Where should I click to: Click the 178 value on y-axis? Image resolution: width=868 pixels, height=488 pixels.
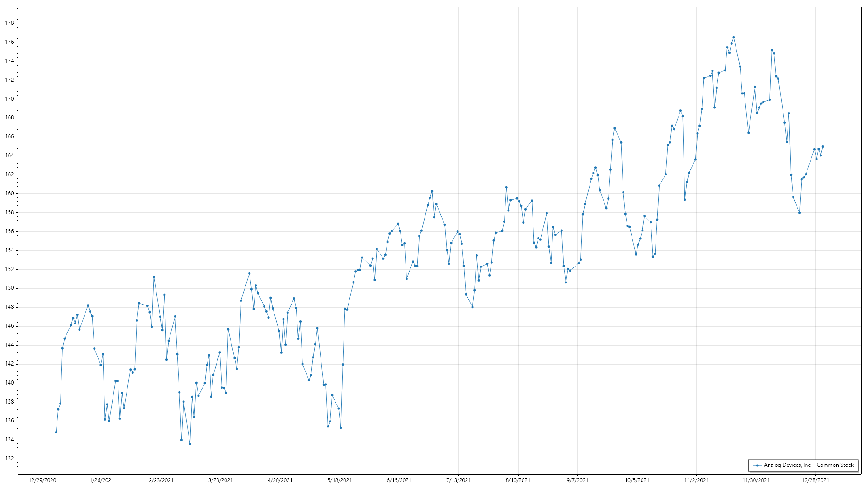click(9, 23)
